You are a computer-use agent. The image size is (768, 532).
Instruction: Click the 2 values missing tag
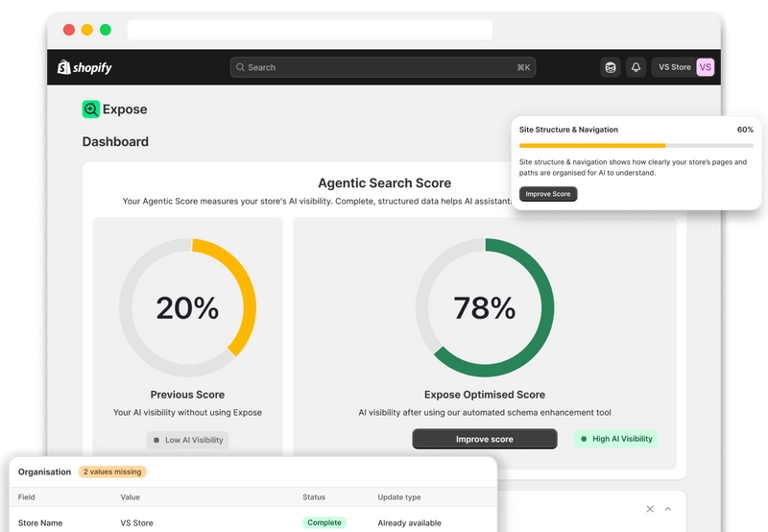click(x=112, y=472)
